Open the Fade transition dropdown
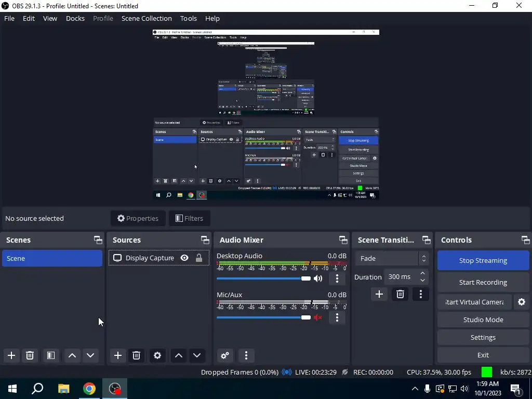The width and height of the screenshot is (532, 399). 392,259
